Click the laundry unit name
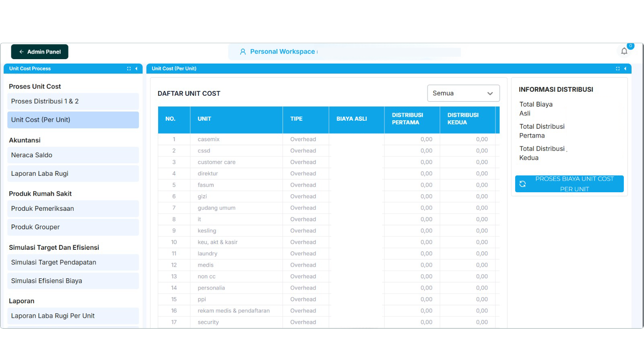 point(207,254)
